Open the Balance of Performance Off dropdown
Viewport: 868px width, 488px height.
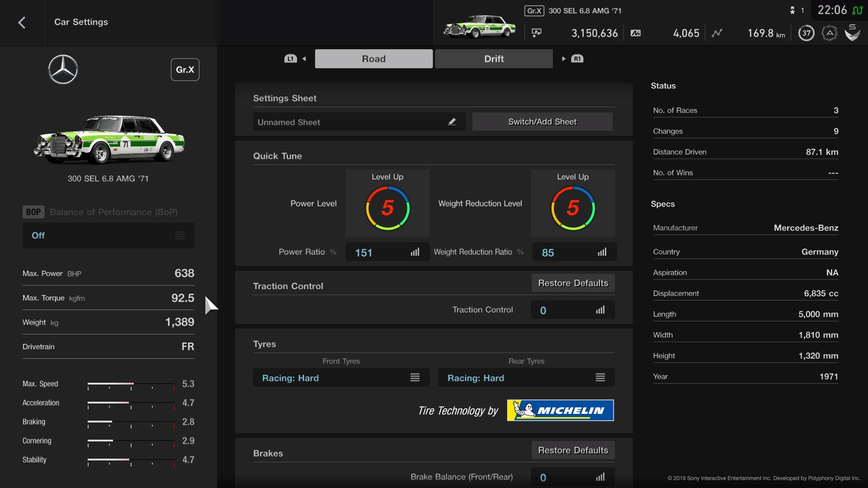(x=108, y=235)
